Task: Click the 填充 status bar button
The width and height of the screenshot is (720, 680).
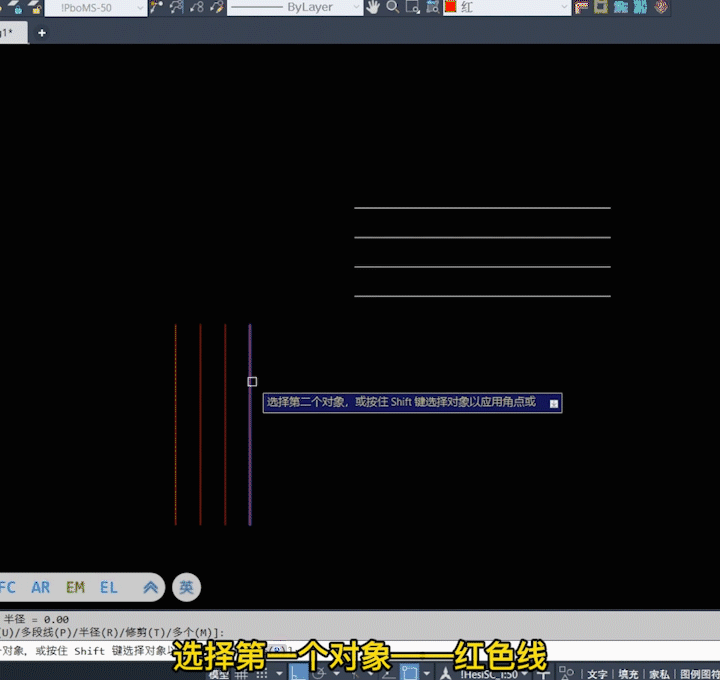Action: tap(628, 674)
